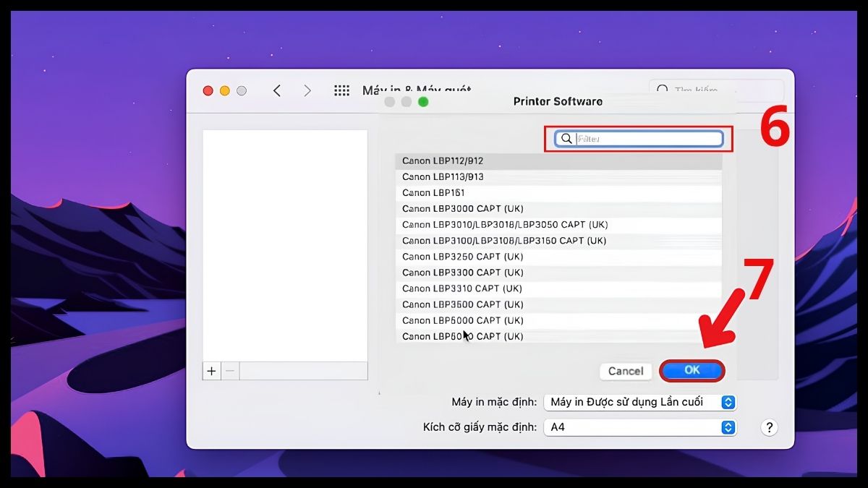Remove printer with the minus button

[230, 371]
